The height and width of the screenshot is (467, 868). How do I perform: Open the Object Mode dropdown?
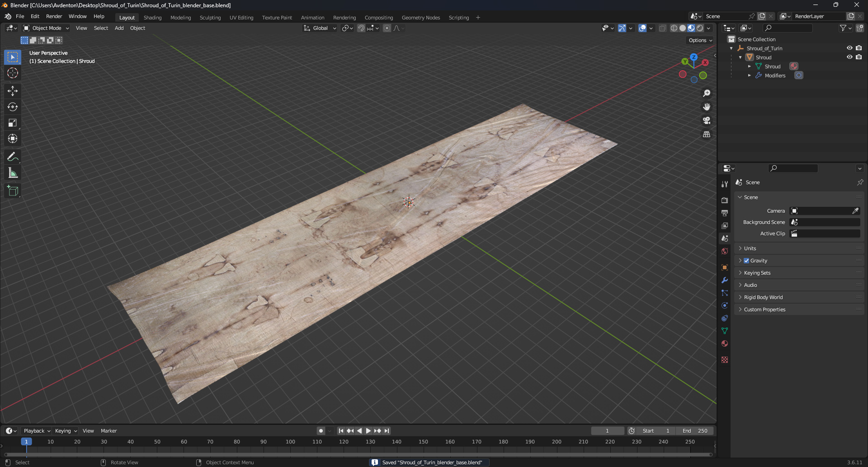click(x=46, y=28)
